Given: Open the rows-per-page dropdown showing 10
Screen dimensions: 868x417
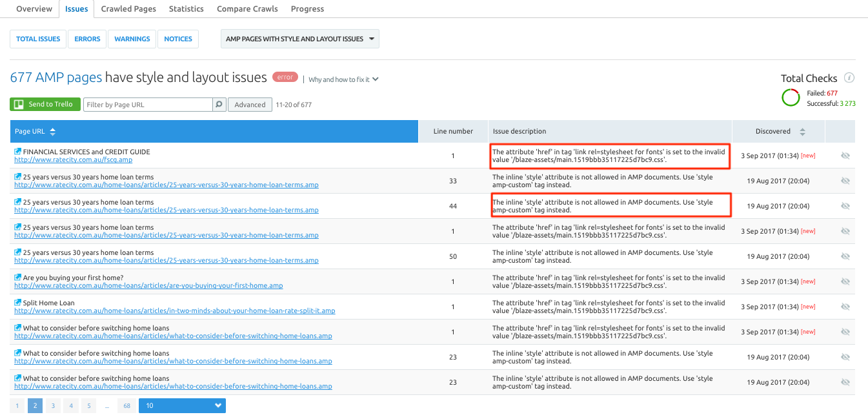Looking at the screenshot, I should pos(182,405).
